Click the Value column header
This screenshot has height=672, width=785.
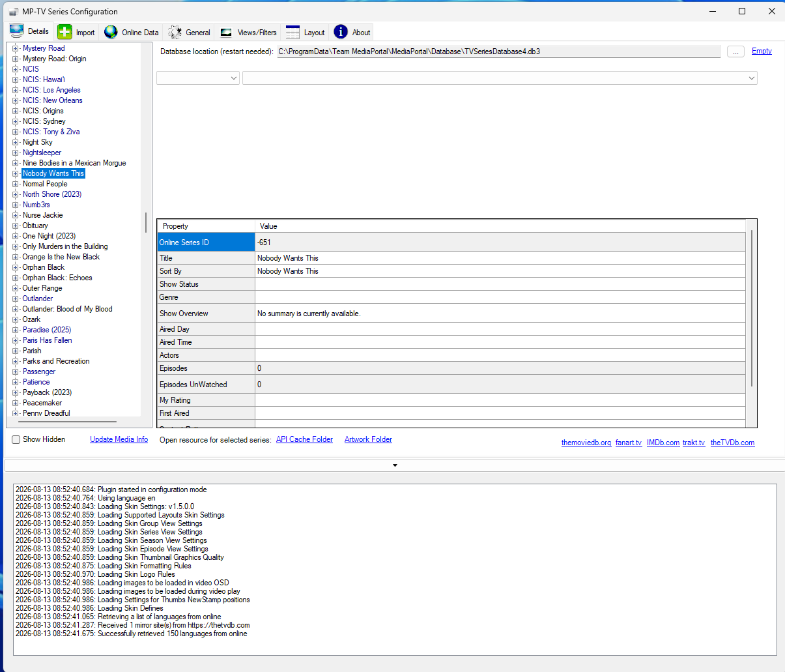click(500, 226)
